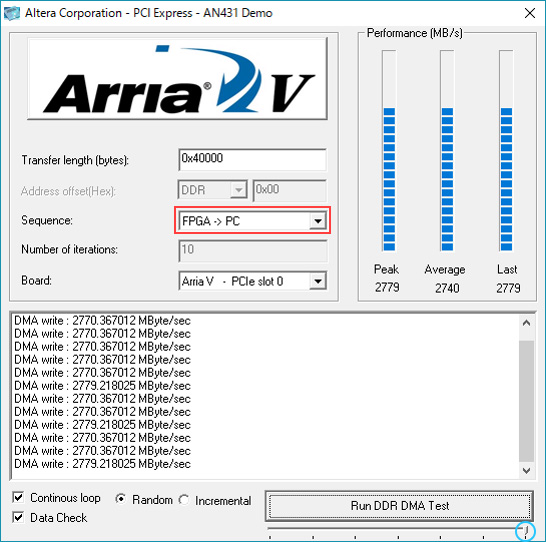Click the Last value 2779
Screen dimensions: 546x542
(x=508, y=288)
